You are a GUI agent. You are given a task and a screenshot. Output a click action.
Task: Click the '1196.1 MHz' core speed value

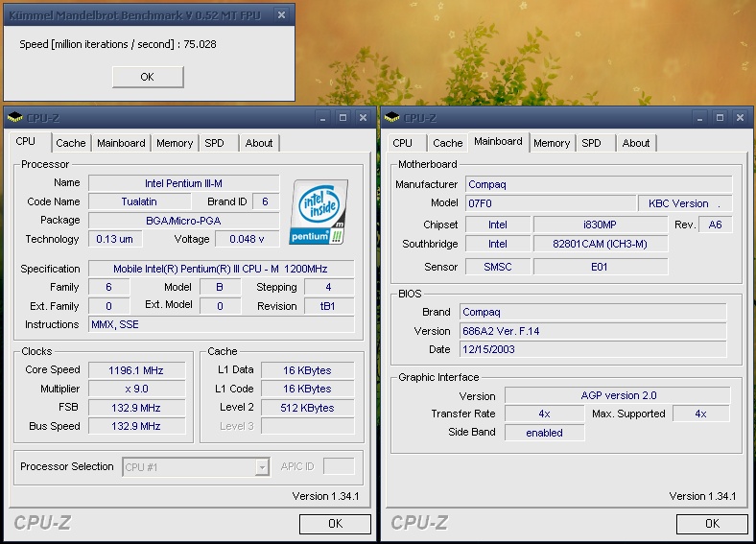click(136, 370)
